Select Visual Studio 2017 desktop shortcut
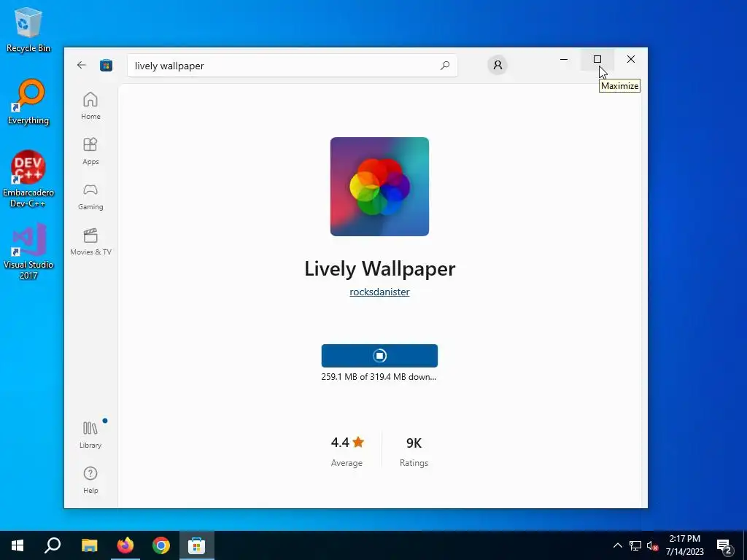747x560 pixels. click(28, 252)
